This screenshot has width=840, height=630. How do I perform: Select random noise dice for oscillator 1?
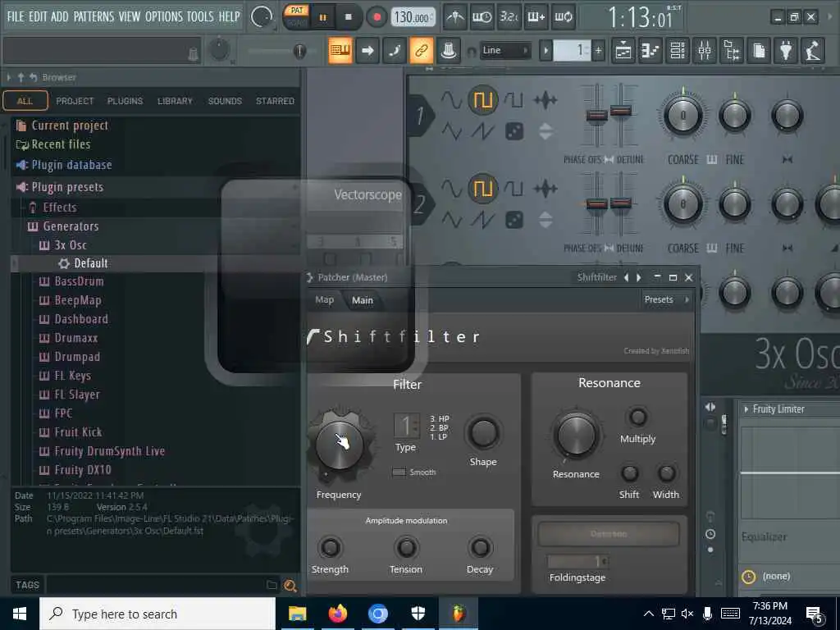(514, 131)
